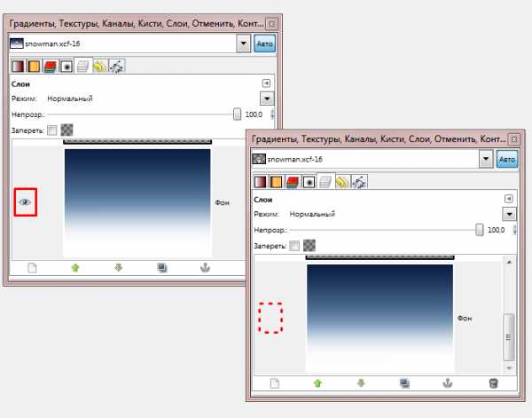Click Авто button in front window

507,159
